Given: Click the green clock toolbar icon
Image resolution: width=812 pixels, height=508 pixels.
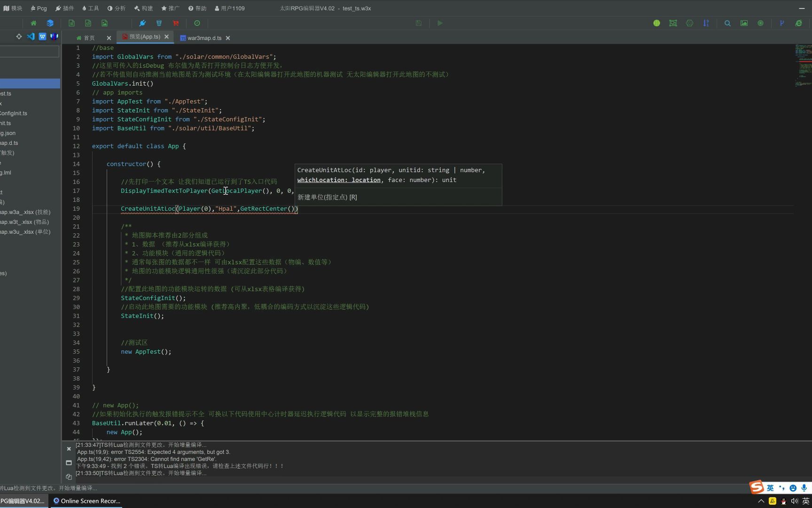Looking at the screenshot, I should tap(197, 23).
